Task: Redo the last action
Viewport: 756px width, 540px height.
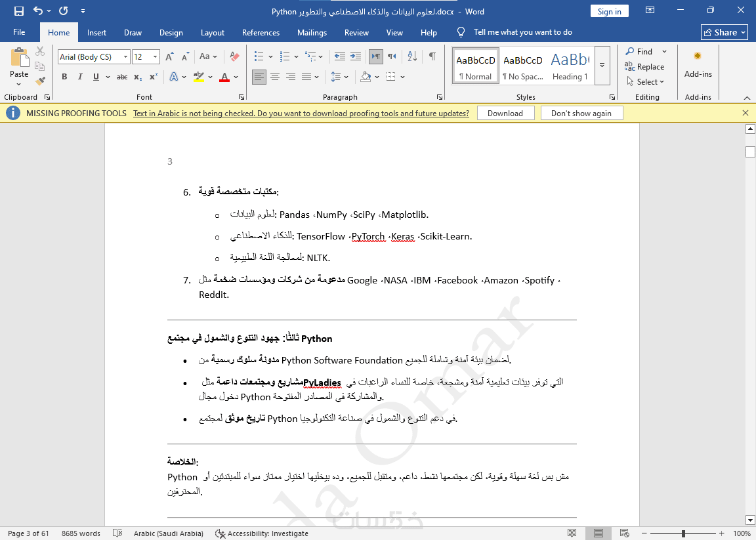Action: coord(63,10)
